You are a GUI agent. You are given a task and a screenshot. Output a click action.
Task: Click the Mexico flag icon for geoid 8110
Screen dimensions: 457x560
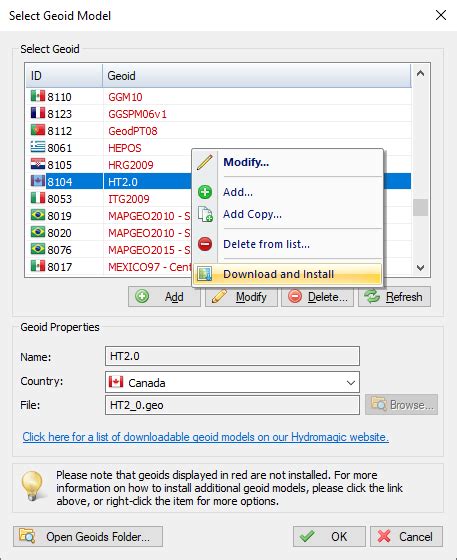point(38,96)
